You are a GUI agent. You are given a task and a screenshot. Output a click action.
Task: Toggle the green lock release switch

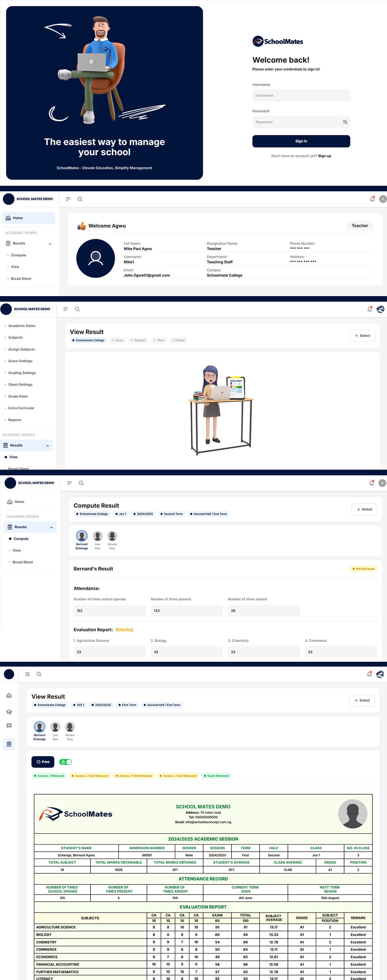[65, 762]
